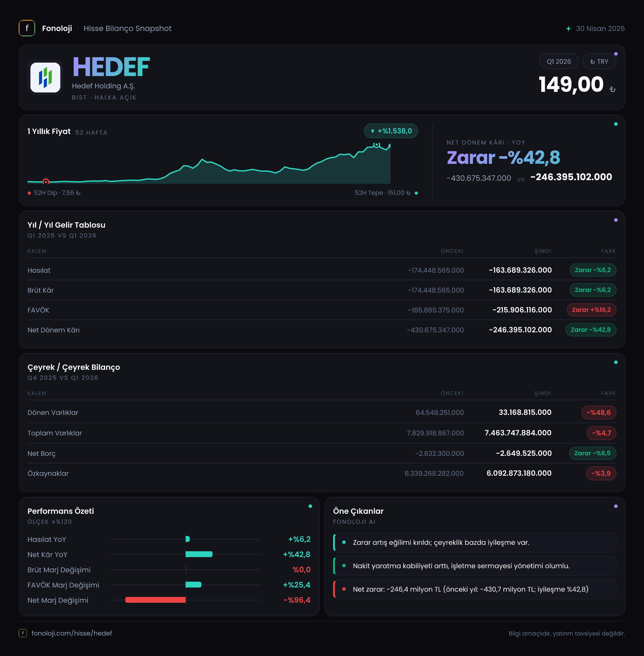Click the "Net zarar: -246,4 milyon TL" highlight

click(475, 589)
